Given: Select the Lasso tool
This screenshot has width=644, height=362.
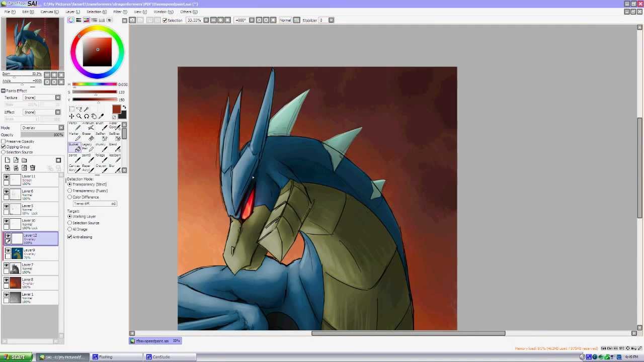Looking at the screenshot, I should (x=79, y=109).
